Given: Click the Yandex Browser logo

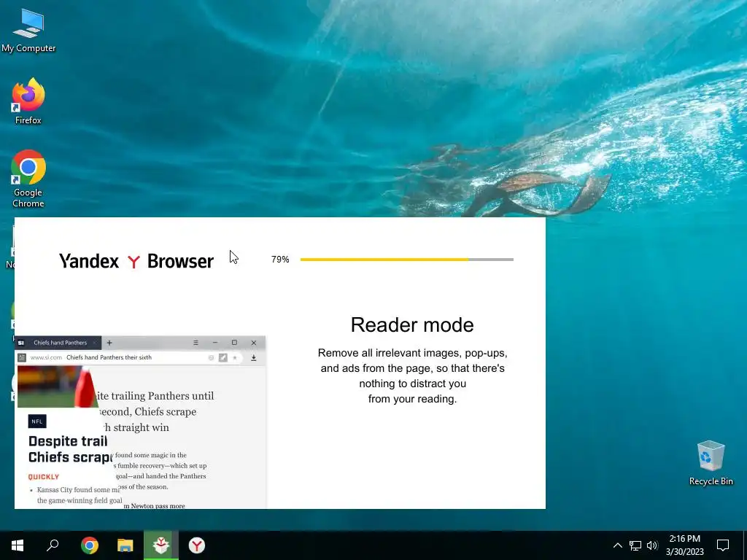Looking at the screenshot, I should click(x=136, y=261).
